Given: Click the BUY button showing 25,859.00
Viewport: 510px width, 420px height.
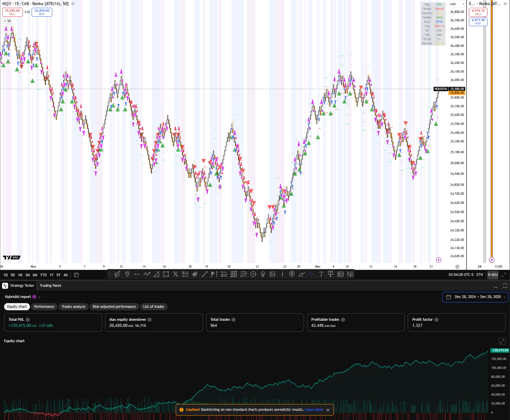Looking at the screenshot, I should coord(41,12).
